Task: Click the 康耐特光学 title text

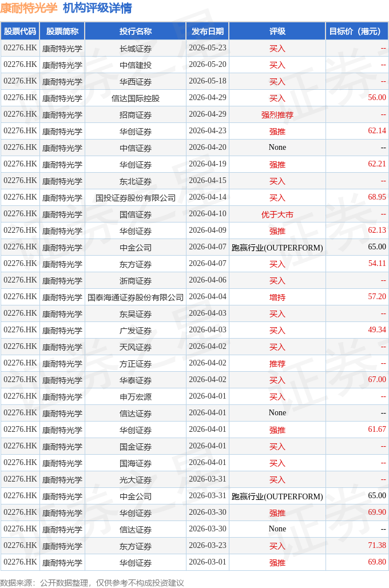Action: point(29,8)
